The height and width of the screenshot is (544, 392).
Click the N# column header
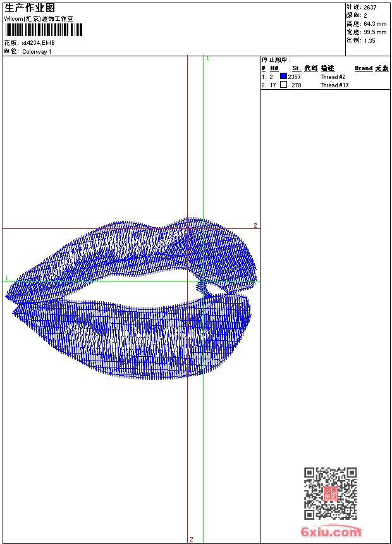274,68
